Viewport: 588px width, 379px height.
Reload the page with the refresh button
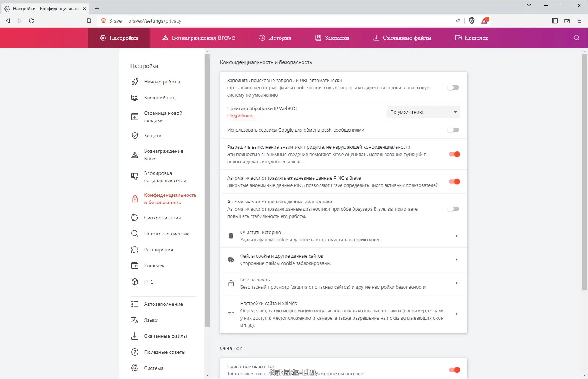click(x=32, y=21)
